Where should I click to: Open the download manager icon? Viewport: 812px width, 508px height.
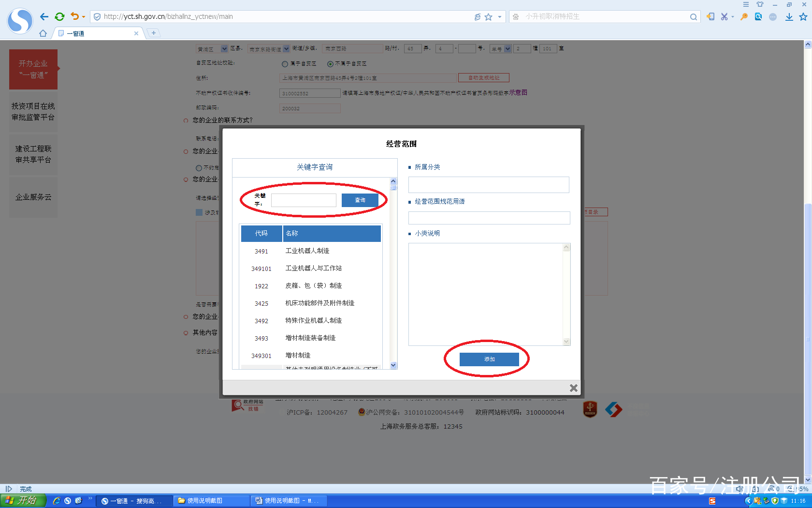[x=789, y=16]
